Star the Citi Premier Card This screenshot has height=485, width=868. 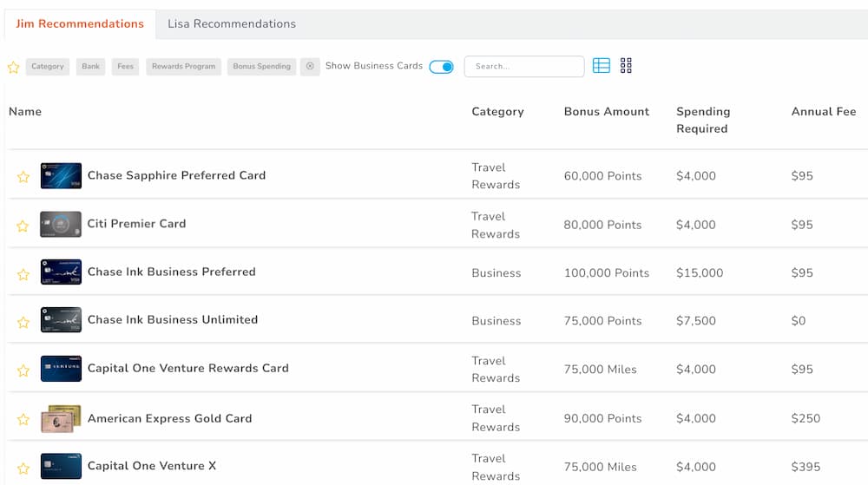point(23,226)
